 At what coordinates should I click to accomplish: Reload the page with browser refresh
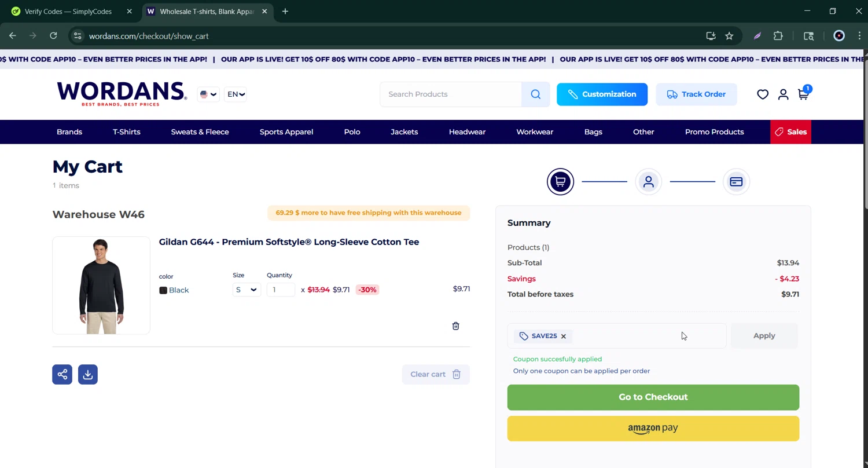point(53,36)
